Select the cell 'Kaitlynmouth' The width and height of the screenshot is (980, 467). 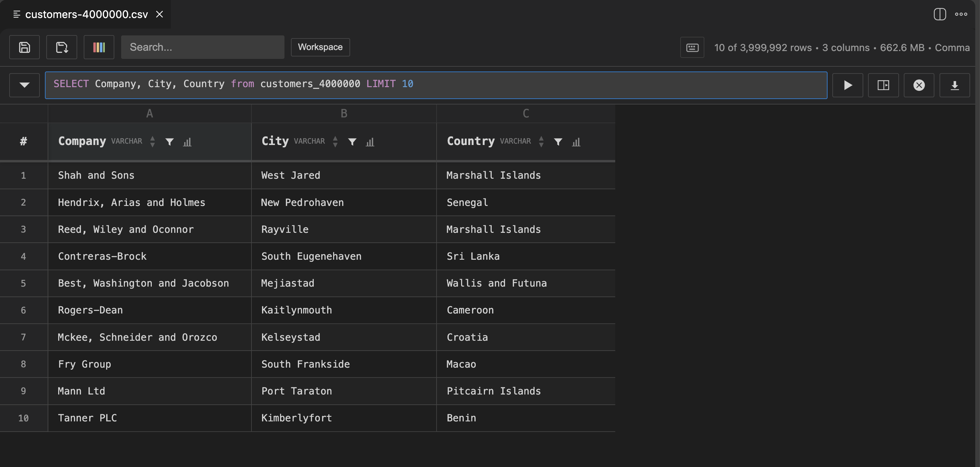(344, 310)
